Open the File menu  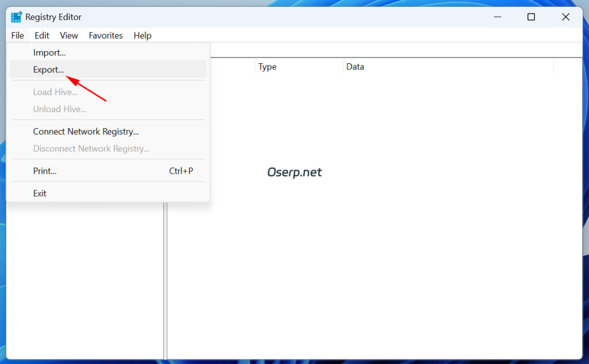pyautogui.click(x=17, y=35)
